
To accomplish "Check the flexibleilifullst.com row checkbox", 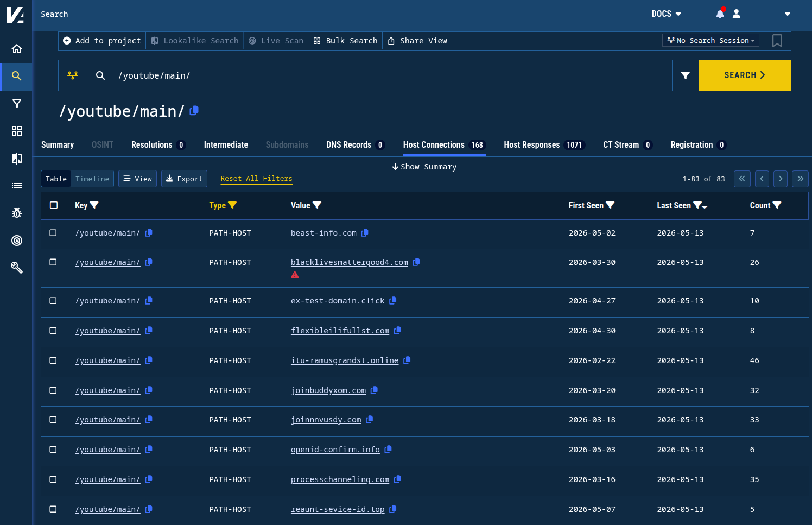I will click(x=53, y=331).
